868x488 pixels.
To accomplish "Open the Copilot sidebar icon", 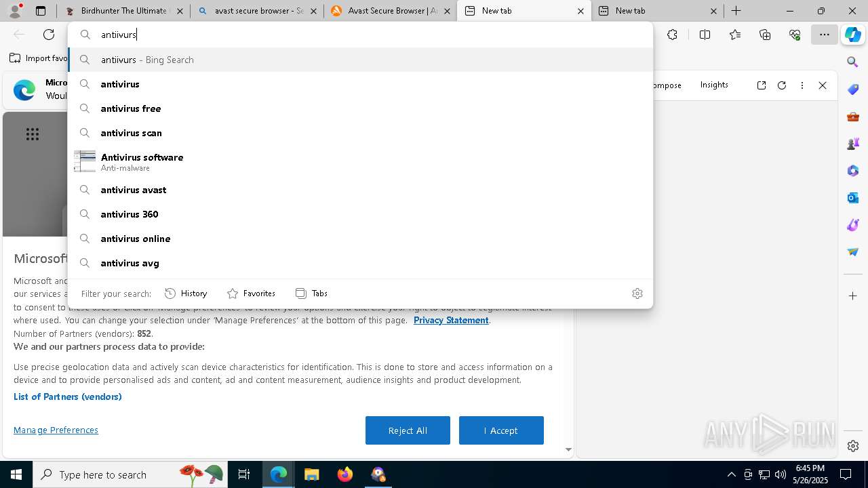I will pos(853,35).
